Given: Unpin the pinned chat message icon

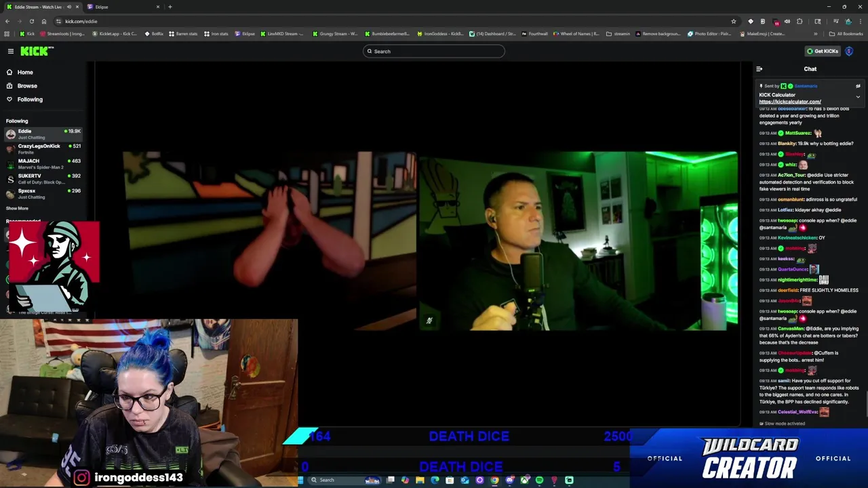Looking at the screenshot, I should coord(858,86).
